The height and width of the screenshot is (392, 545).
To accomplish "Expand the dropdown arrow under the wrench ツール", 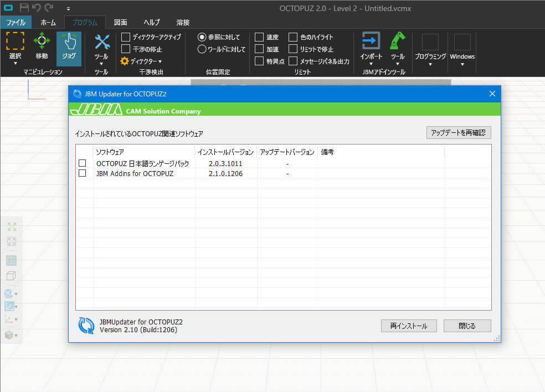I will point(101,64).
